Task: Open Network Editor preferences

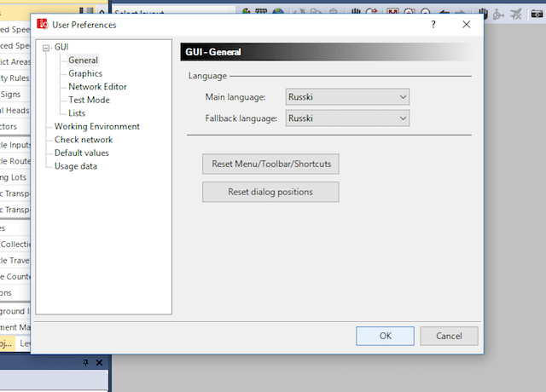Action: click(97, 87)
